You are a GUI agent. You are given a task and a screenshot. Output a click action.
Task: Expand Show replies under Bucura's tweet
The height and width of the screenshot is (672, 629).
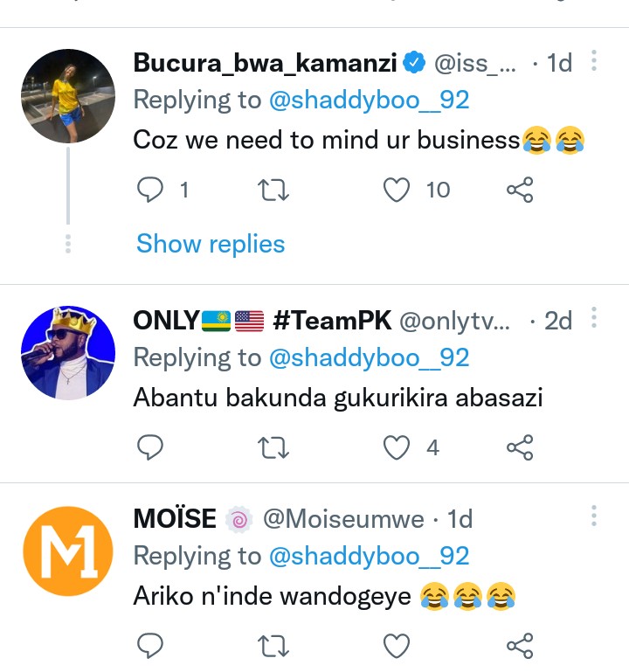211,244
